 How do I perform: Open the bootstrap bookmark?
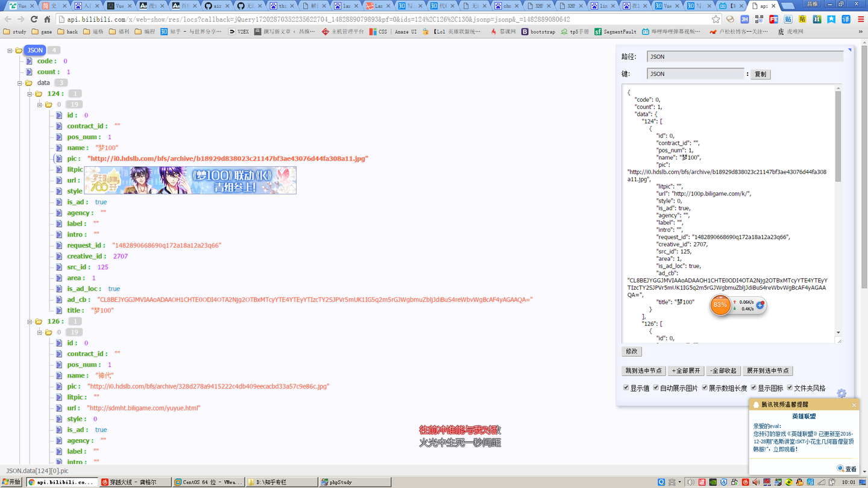[538, 31]
